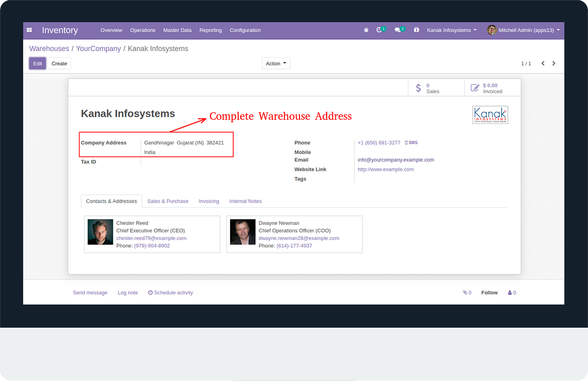Image resolution: width=588 pixels, height=381 pixels.
Task: Click the SMS phone icon link
Action: pyautogui.click(x=411, y=142)
